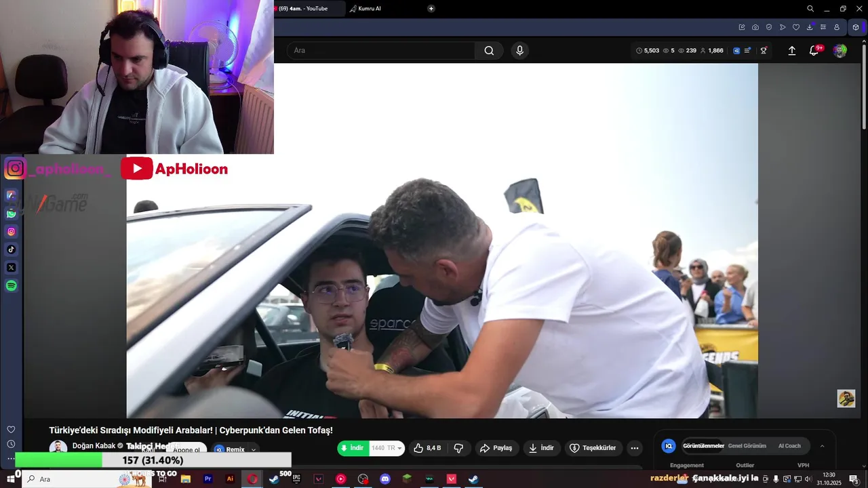The image size is (868, 488).
Task: Open TikTok in the browser sidebar
Action: pyautogui.click(x=11, y=249)
